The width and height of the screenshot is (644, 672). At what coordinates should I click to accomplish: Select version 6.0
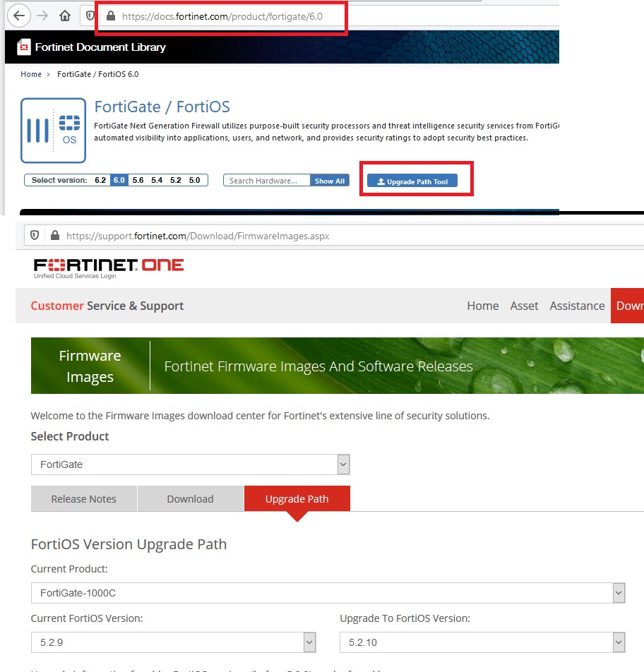(119, 180)
